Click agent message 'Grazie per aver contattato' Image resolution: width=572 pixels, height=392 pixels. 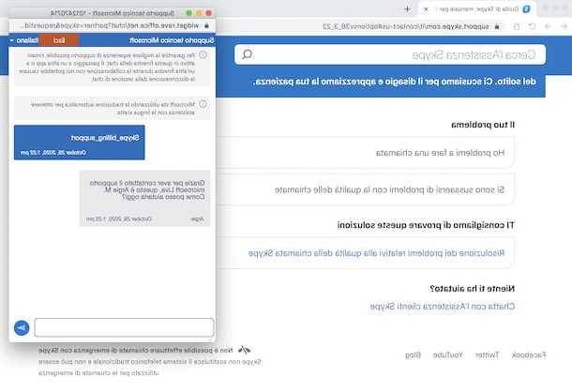(144, 198)
